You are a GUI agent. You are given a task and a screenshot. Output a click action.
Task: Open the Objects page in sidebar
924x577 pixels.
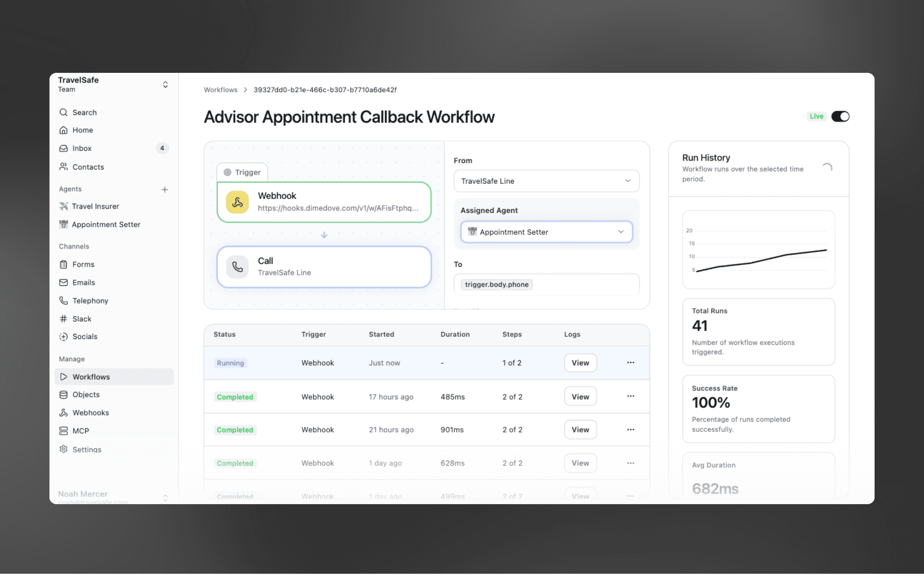coord(86,395)
